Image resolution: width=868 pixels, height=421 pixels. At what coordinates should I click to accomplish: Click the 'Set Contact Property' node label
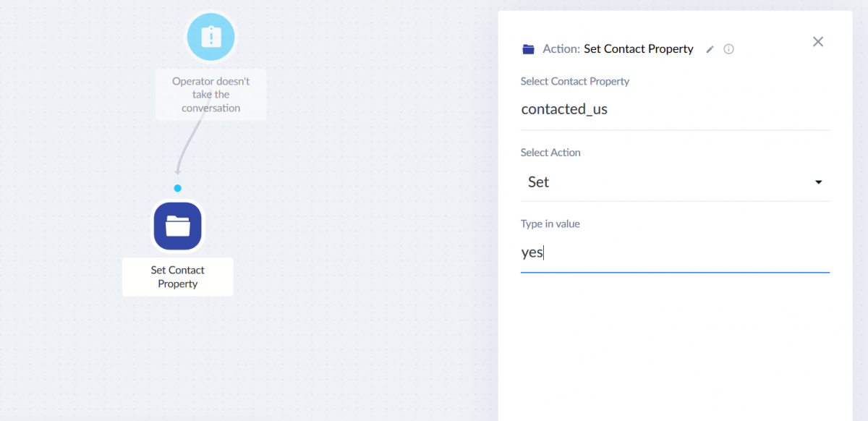(x=178, y=277)
